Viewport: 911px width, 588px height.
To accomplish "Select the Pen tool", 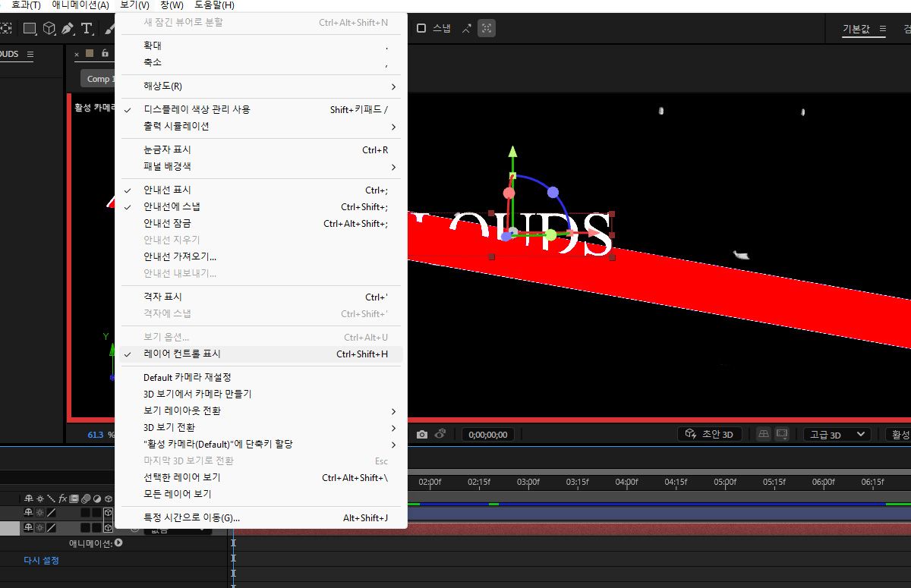I will (x=67, y=29).
